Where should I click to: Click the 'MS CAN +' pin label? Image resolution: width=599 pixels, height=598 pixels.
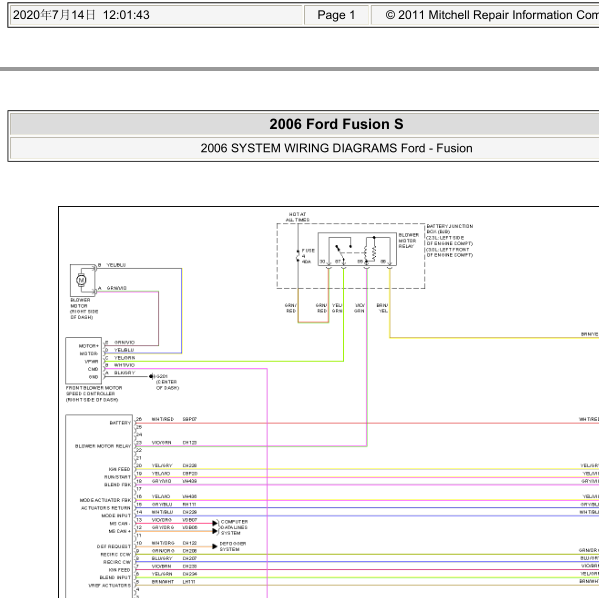[x=120, y=532]
